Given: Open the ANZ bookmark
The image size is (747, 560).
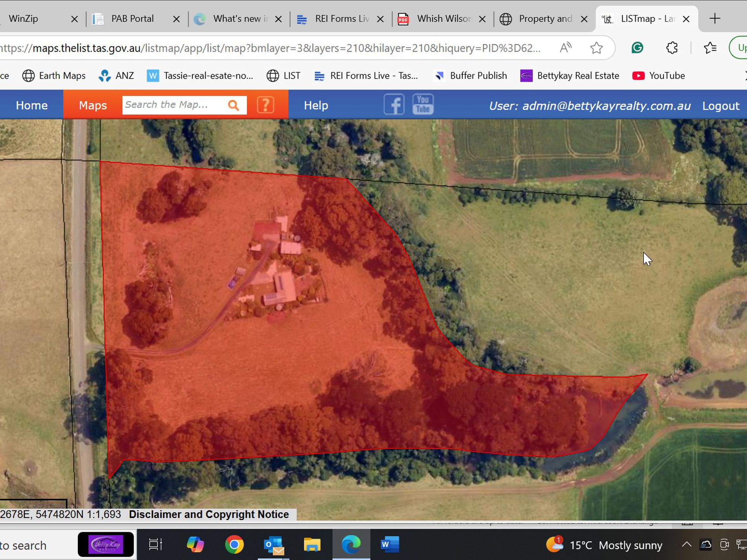Looking at the screenshot, I should click(116, 75).
